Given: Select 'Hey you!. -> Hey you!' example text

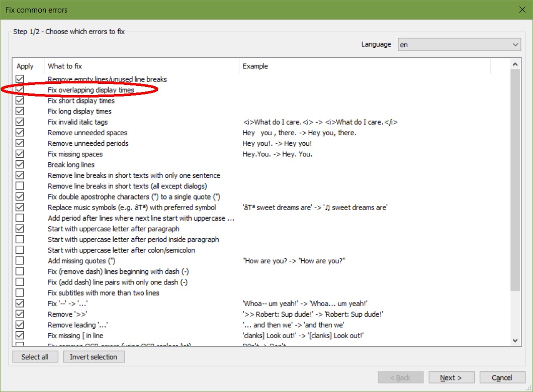Looking at the screenshot, I should click(x=277, y=143).
